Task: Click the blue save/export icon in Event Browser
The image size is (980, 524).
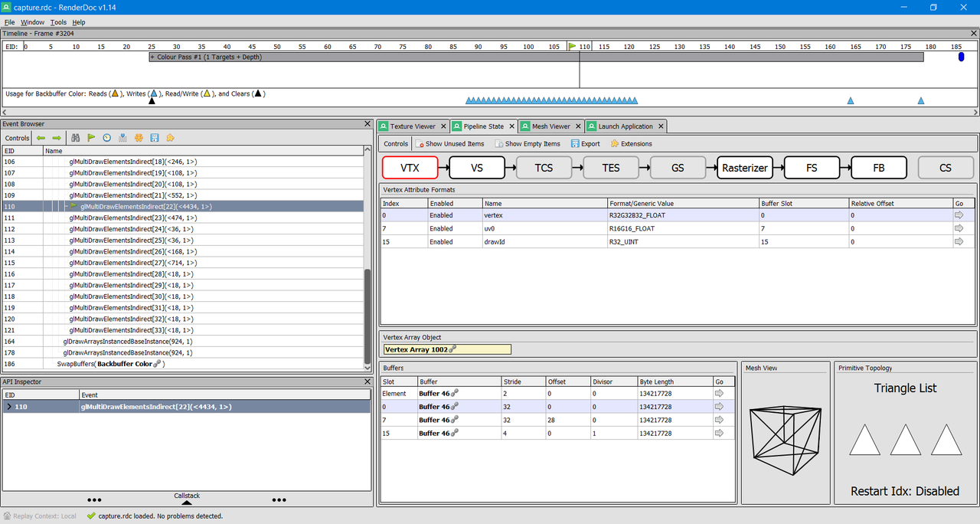Action: [x=155, y=138]
